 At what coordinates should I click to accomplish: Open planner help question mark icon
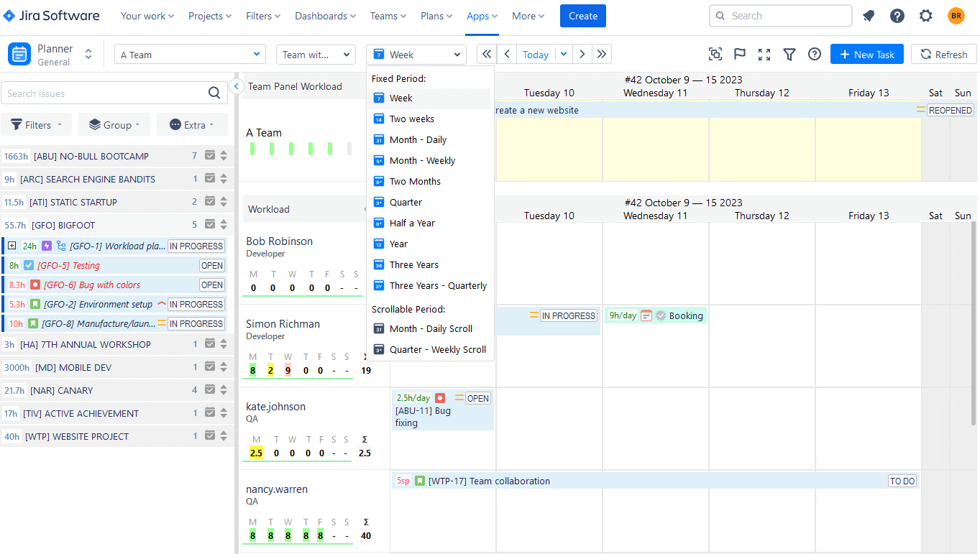pos(815,55)
